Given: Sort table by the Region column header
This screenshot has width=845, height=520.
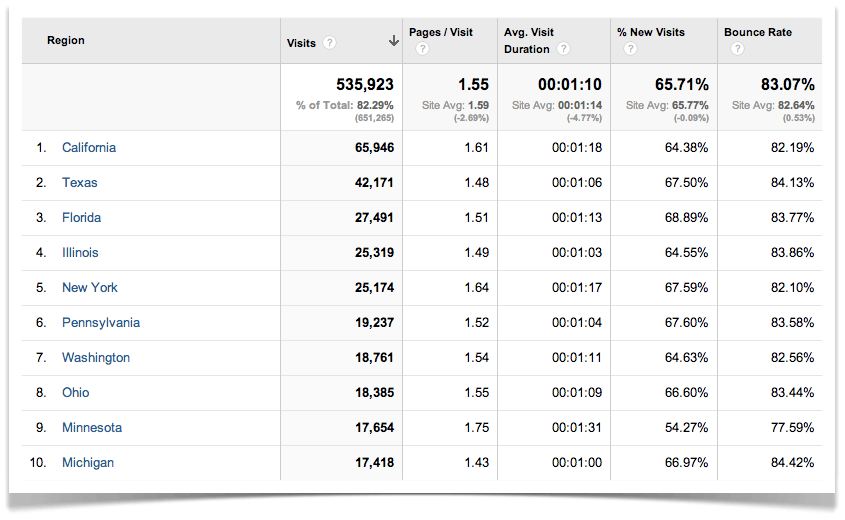Looking at the screenshot, I should tap(66, 41).
